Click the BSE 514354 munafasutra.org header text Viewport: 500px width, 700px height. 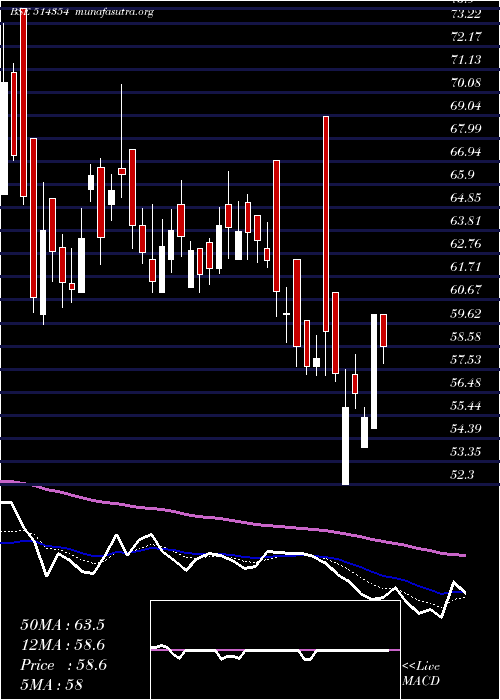(x=82, y=12)
